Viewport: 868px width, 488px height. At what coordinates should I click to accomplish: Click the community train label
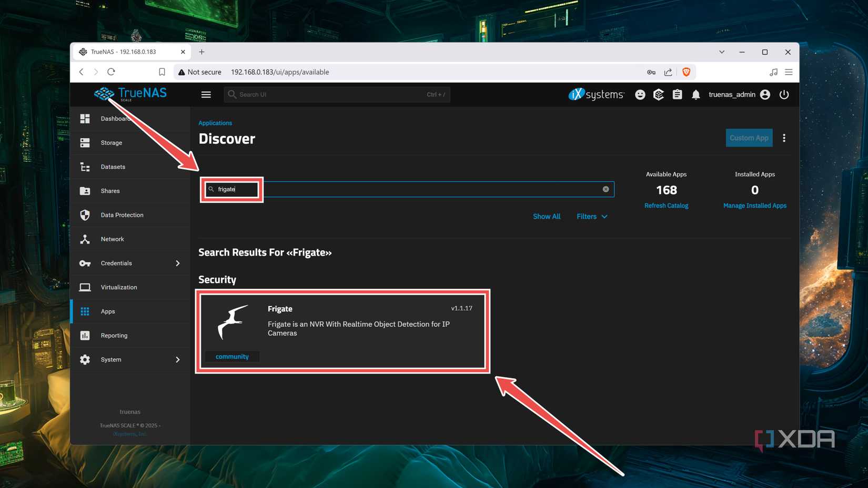[x=232, y=357]
